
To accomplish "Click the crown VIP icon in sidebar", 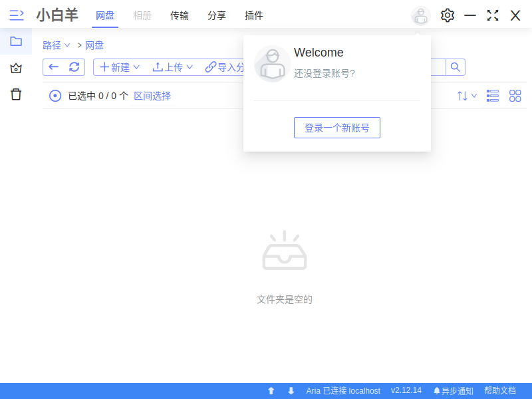I will pos(15,68).
